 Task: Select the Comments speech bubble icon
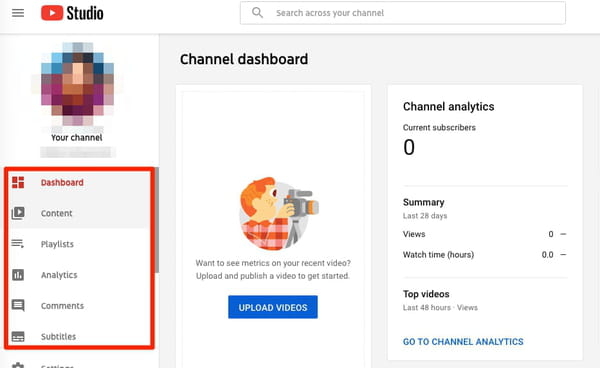coord(18,305)
